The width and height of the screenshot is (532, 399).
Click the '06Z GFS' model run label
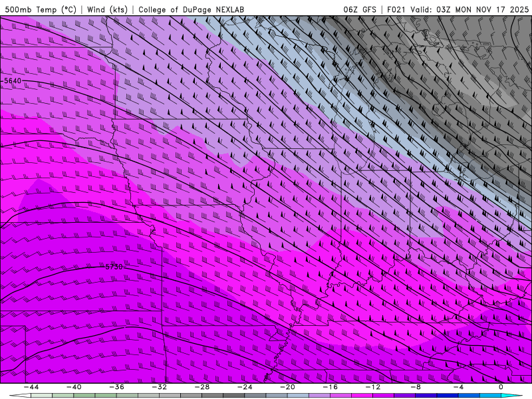(x=360, y=10)
